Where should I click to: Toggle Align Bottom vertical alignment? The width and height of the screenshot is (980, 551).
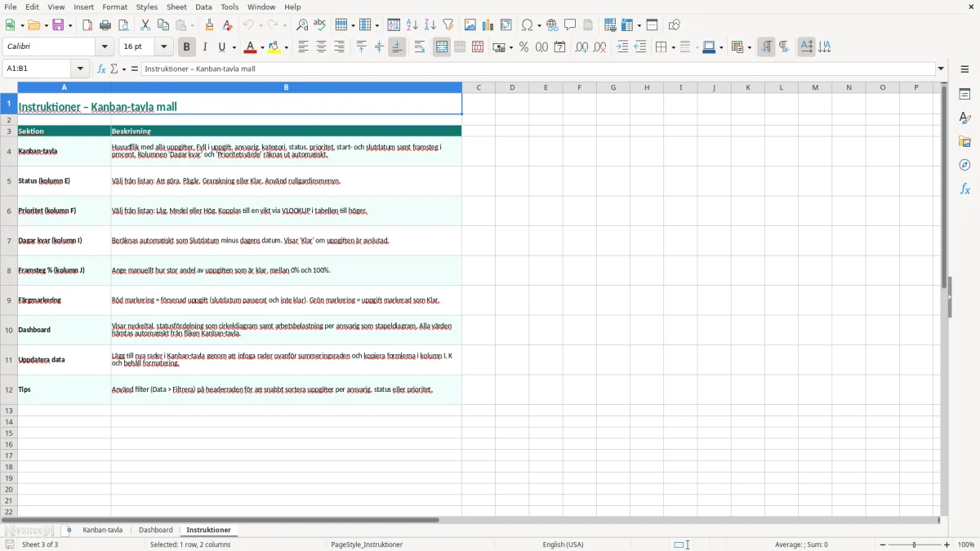coord(397,47)
